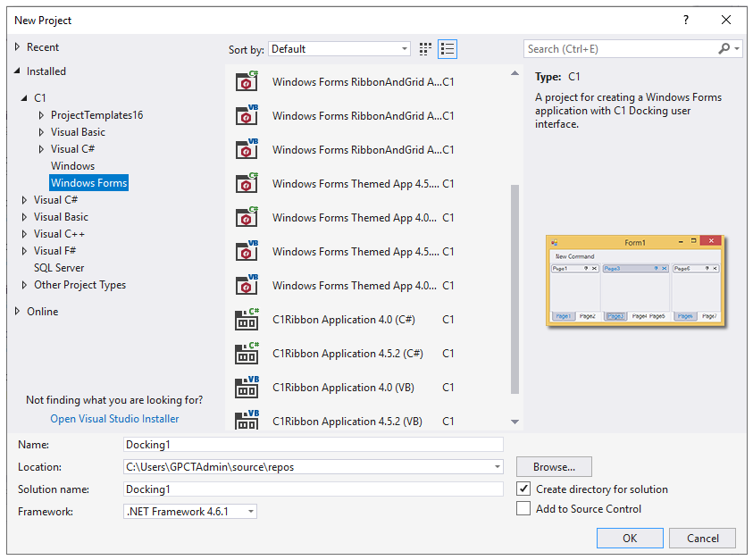
Task: Click the search magnifier icon
Action: 724,49
